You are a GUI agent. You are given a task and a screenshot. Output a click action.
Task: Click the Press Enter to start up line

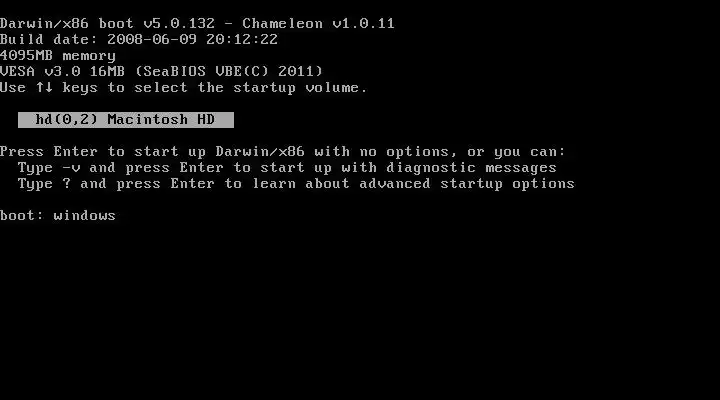click(x=283, y=152)
